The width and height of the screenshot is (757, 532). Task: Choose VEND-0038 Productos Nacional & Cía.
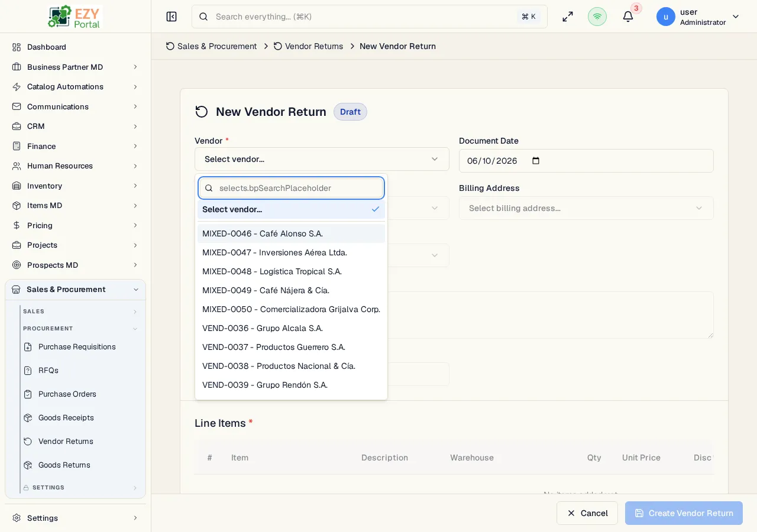click(291, 366)
